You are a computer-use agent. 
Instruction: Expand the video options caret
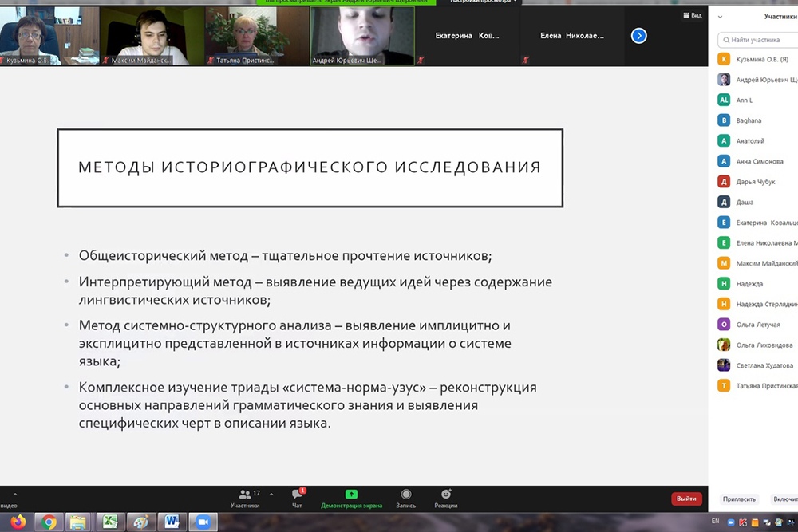pyautogui.click(x=14, y=495)
